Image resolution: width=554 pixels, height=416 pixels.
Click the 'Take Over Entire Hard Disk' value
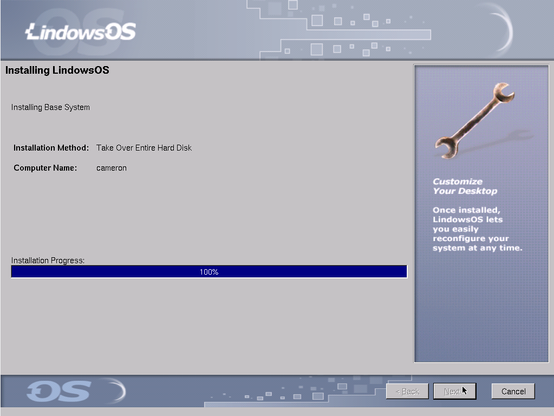(144, 148)
